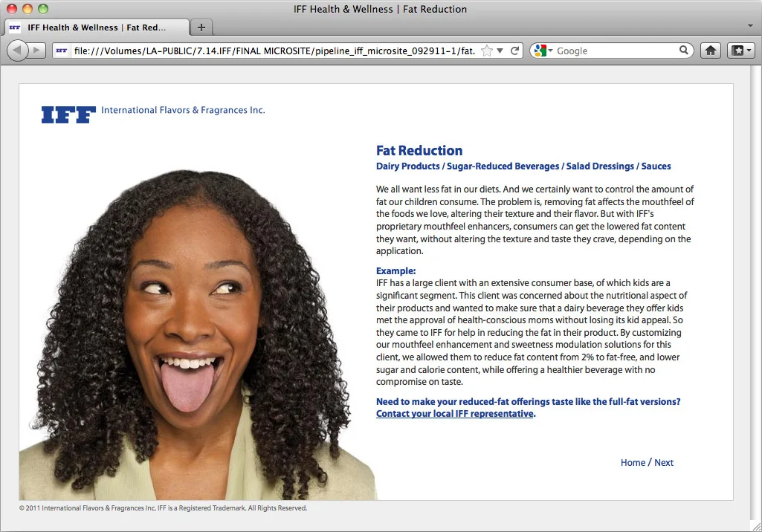Go back with the browser back arrow

pos(18,51)
